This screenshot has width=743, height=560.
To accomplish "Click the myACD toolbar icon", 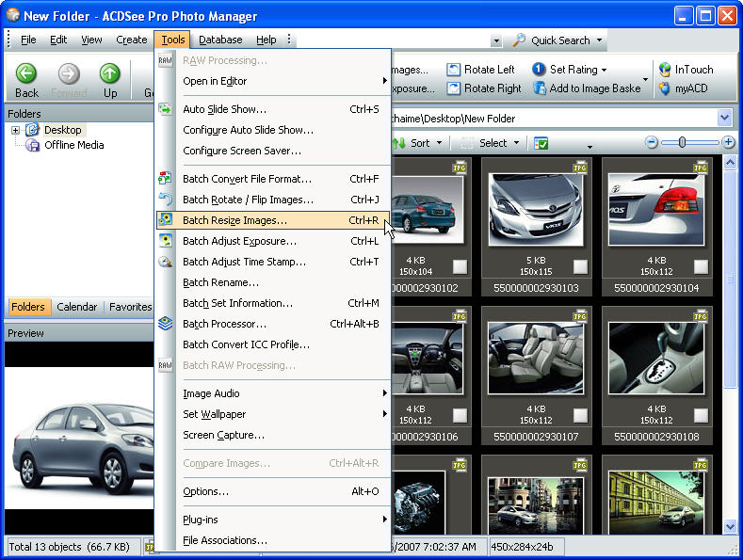I will 665,88.
